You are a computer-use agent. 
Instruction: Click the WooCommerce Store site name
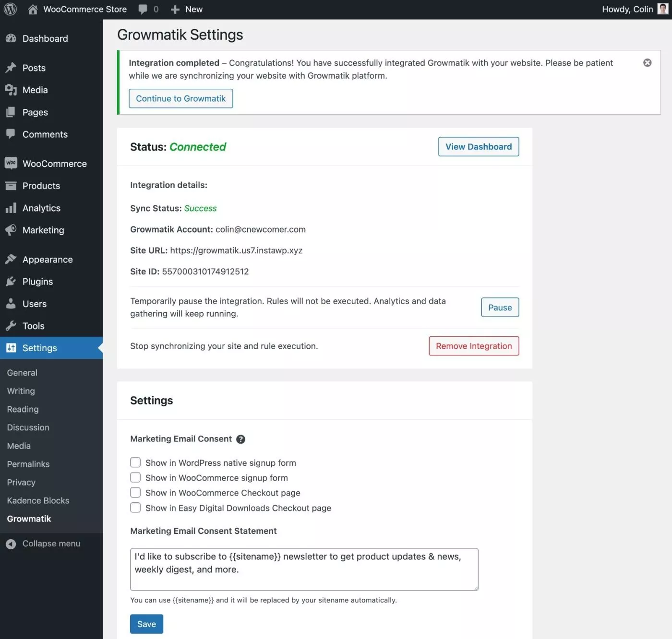point(85,9)
